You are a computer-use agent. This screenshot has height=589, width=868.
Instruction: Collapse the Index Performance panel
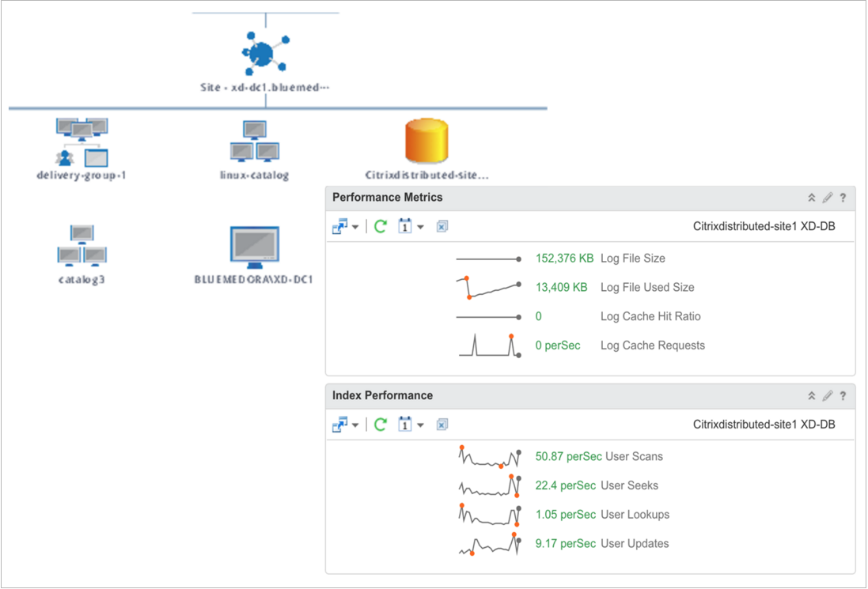click(812, 395)
